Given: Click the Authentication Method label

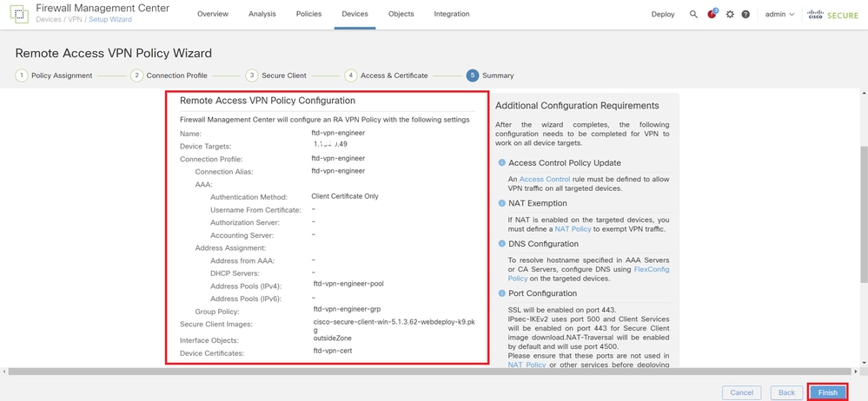Looking at the screenshot, I should point(249,197).
